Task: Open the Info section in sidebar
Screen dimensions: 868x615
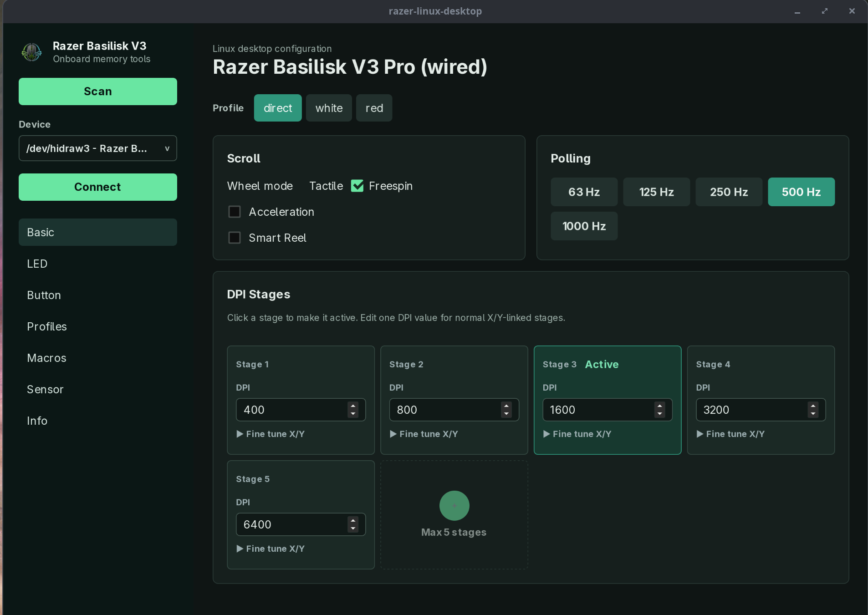Action: (98, 421)
